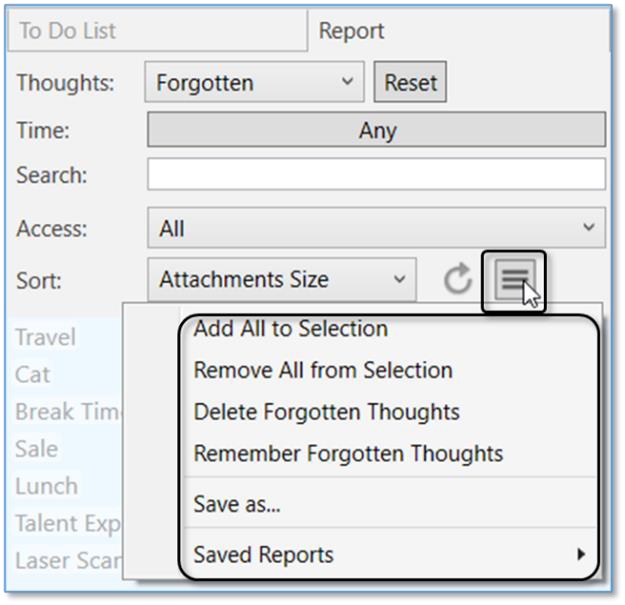The height and width of the screenshot is (605, 625).
Task: Click the Any time button
Action: click(376, 130)
